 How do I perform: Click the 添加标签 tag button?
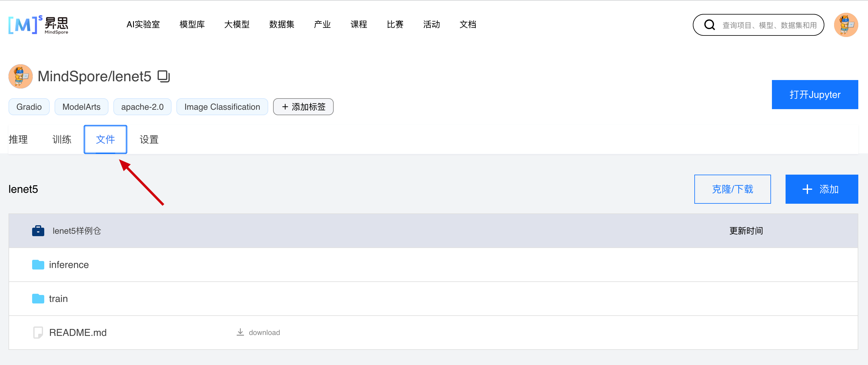tap(303, 107)
